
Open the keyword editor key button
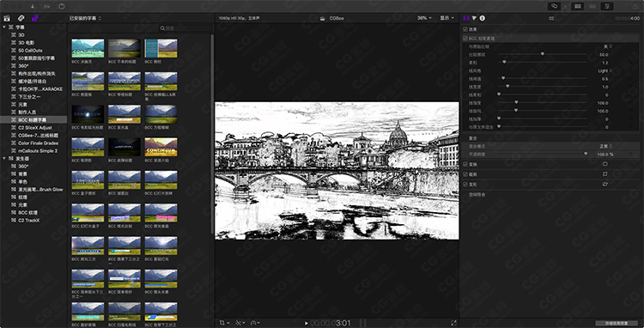(x=47, y=6)
